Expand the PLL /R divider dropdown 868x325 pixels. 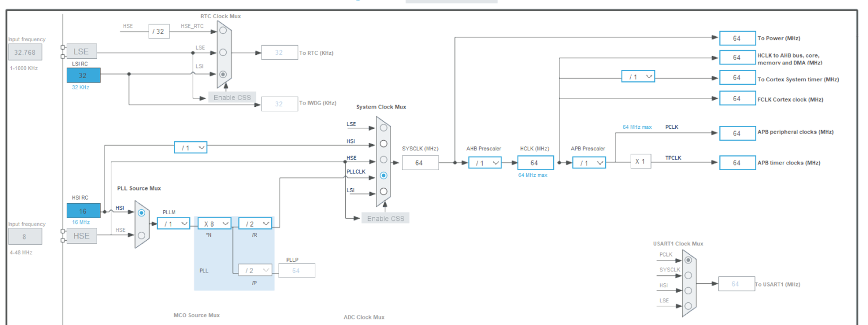click(x=255, y=223)
